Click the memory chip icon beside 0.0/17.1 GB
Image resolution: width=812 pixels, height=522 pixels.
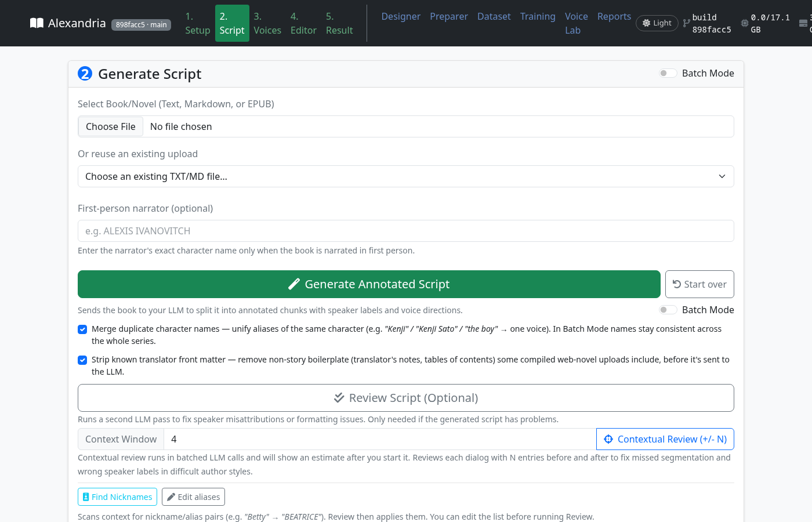(745, 23)
